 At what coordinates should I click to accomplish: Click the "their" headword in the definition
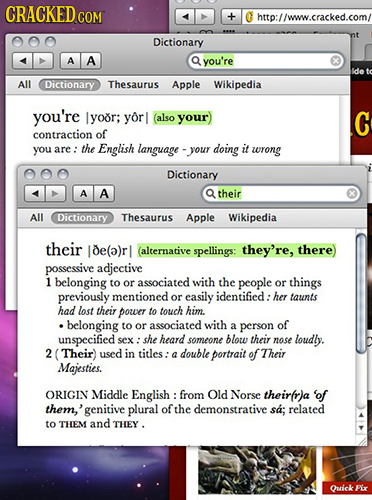[64, 249]
